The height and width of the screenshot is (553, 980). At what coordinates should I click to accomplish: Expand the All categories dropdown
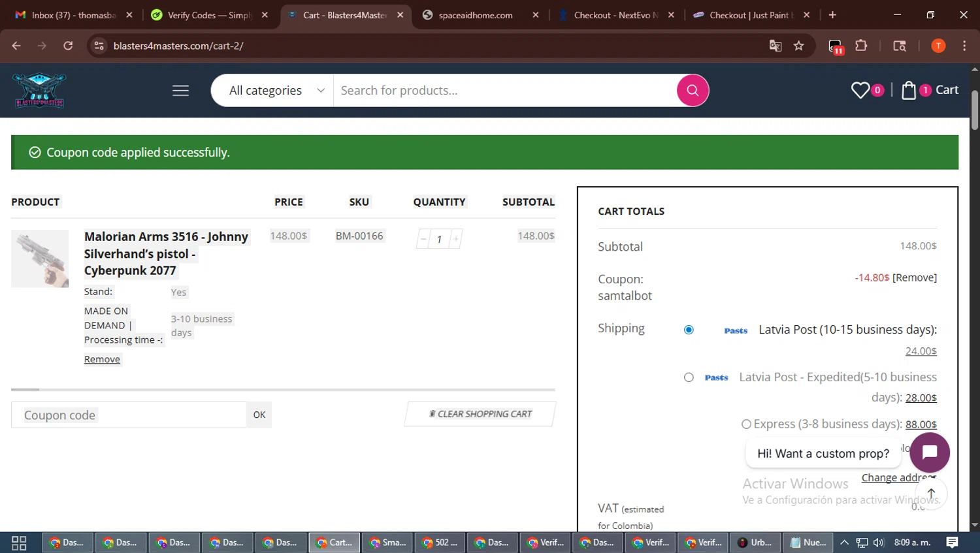(x=276, y=91)
